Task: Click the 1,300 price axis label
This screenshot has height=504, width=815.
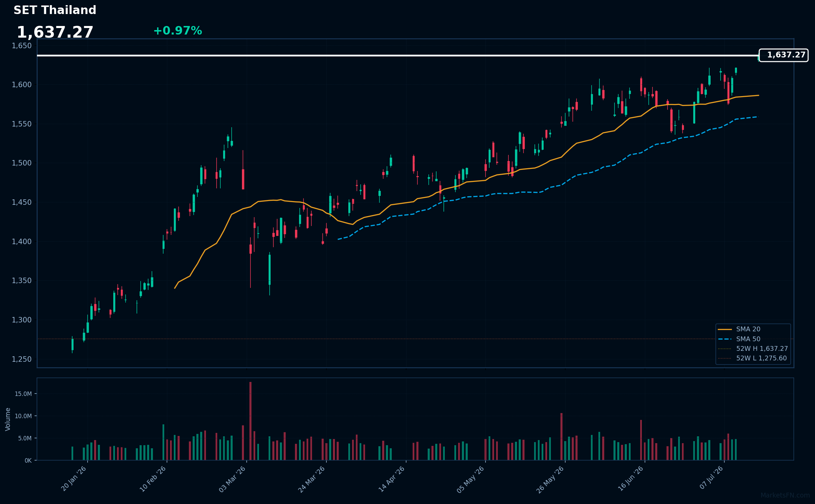Action: pyautogui.click(x=22, y=320)
